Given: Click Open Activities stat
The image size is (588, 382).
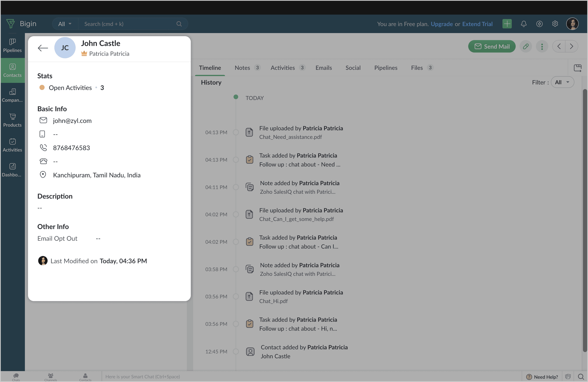Looking at the screenshot, I should pos(72,88).
